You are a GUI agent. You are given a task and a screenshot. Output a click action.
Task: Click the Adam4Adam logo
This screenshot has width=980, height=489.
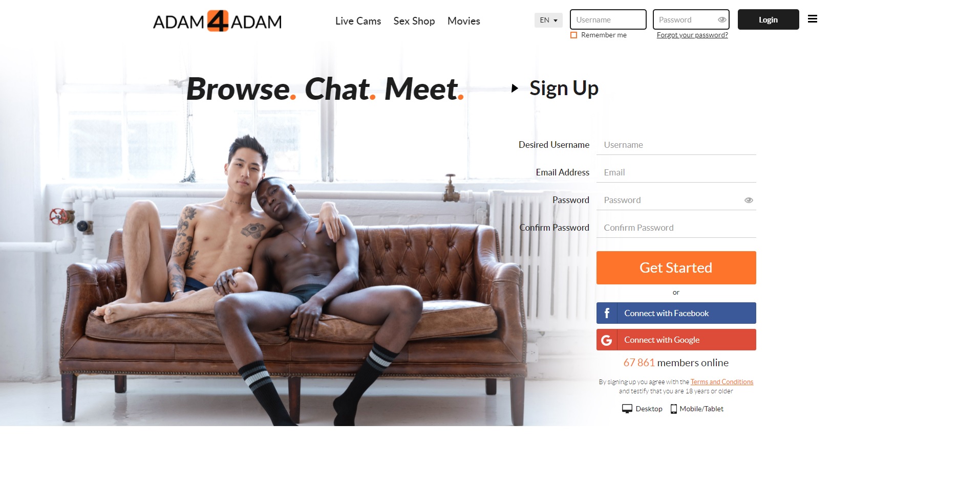coord(217,21)
